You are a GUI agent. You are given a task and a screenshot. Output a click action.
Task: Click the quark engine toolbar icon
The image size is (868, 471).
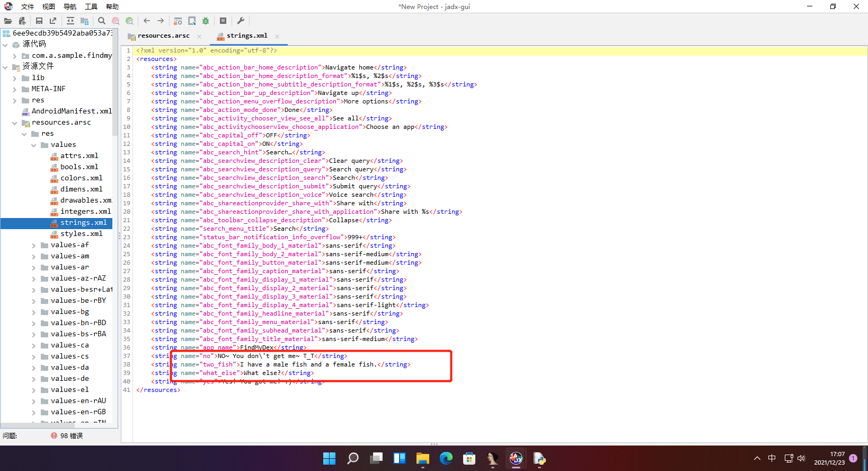(192, 21)
